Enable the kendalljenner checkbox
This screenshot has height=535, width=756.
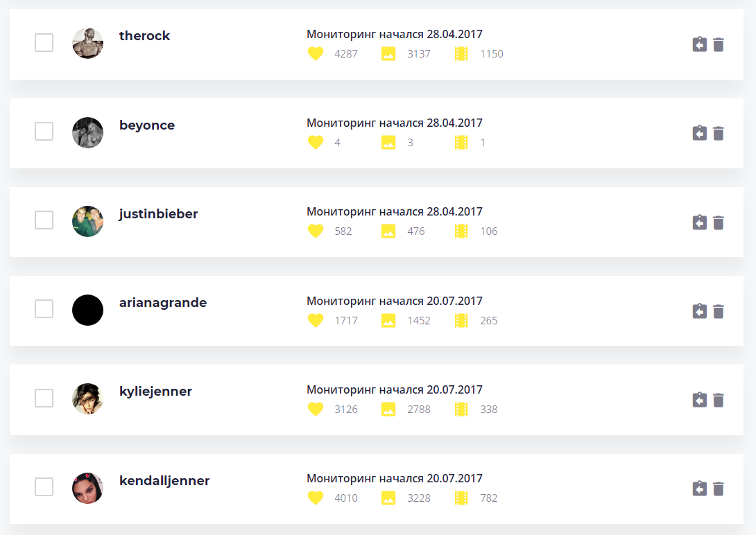[44, 487]
